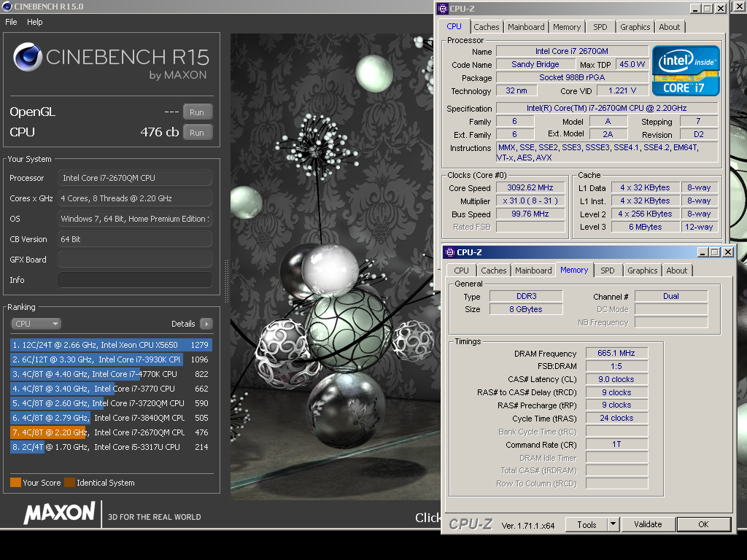
Task: Open the File menu in Cinebench
Action: point(11,22)
